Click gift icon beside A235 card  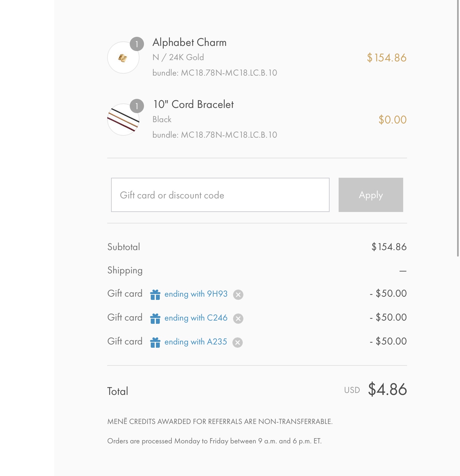[x=155, y=342]
